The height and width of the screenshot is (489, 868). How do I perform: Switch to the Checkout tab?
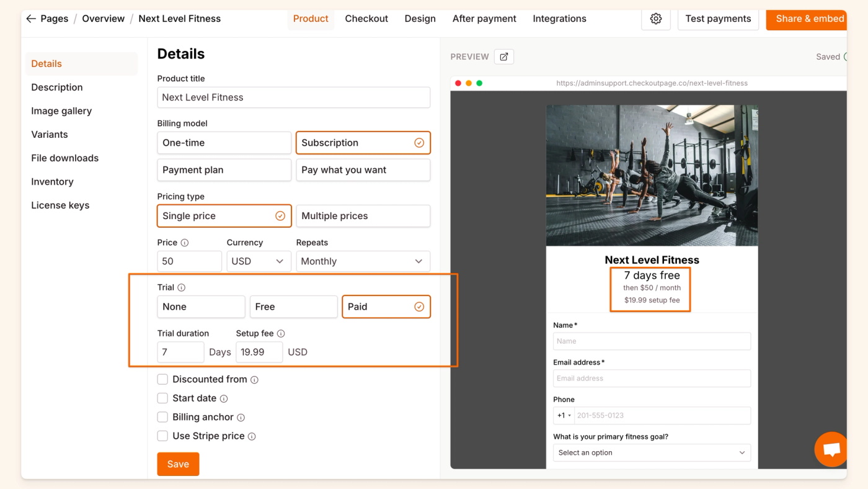pyautogui.click(x=366, y=19)
